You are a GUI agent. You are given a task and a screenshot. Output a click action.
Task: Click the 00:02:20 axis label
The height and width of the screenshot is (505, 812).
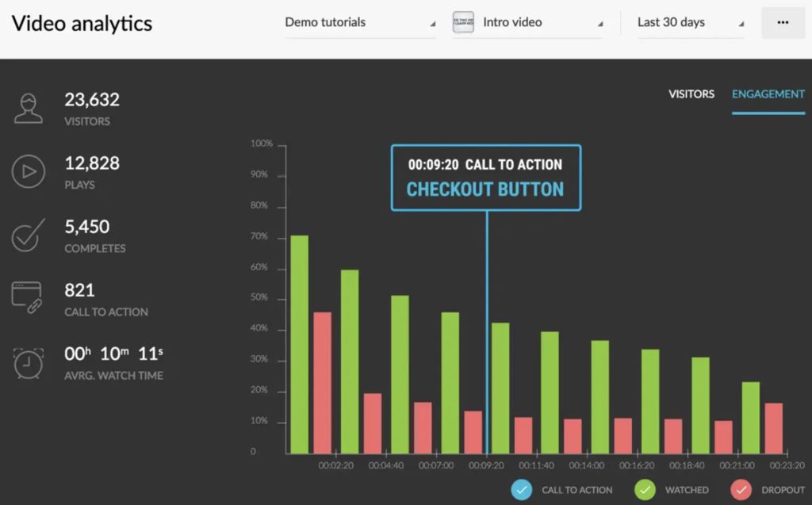336,465
